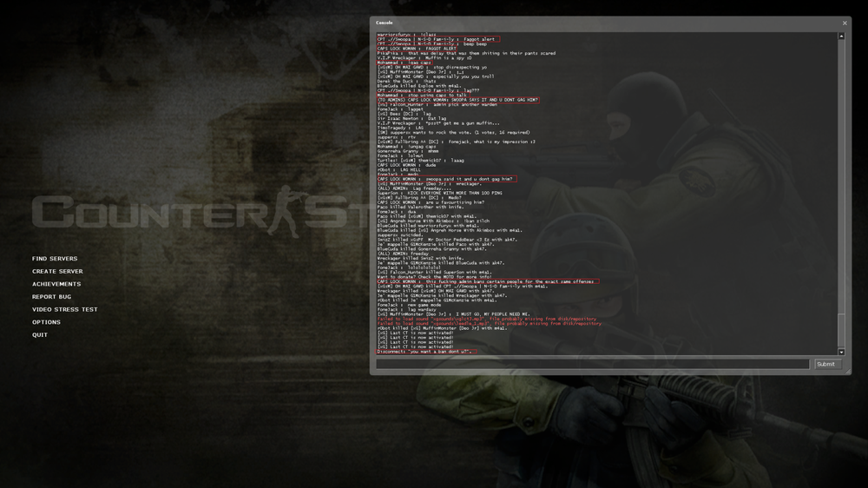Click line 'CAPS LOCK WOMAN : dude'
Screen dimensions: 868x488
click(407, 166)
